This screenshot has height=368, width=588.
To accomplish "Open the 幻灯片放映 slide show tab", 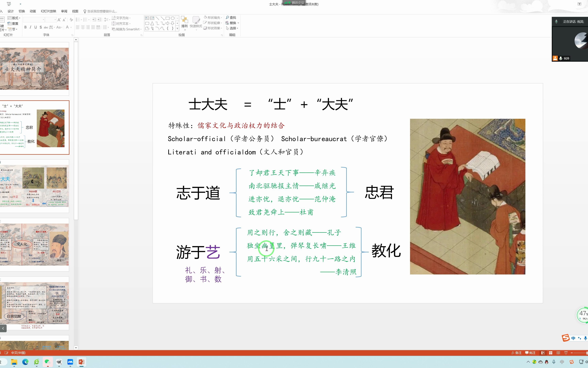I will tap(48, 11).
